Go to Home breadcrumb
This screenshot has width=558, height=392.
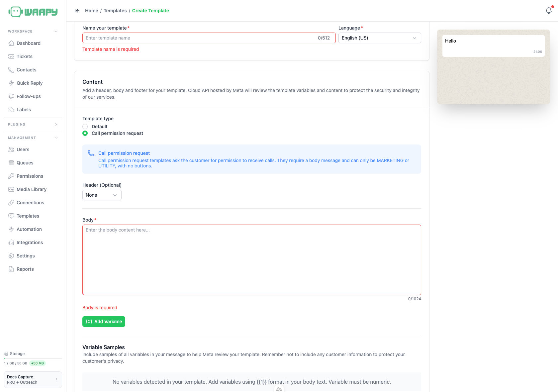pos(92,11)
